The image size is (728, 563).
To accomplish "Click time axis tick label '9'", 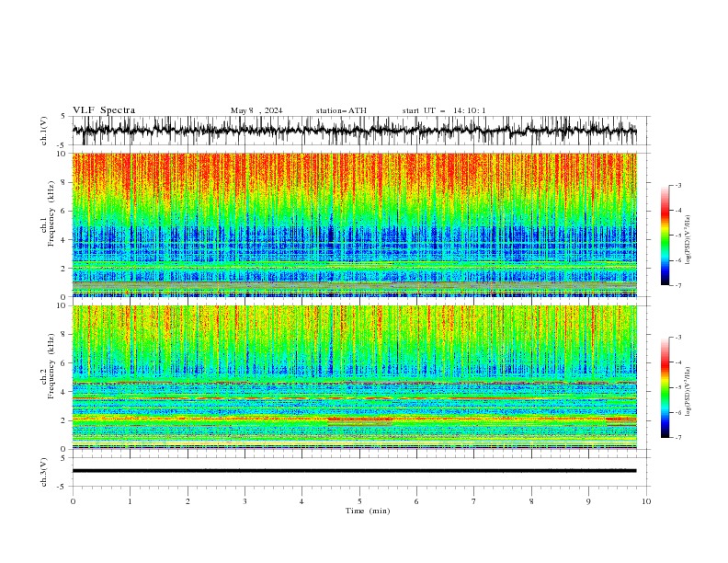I will tap(588, 501).
